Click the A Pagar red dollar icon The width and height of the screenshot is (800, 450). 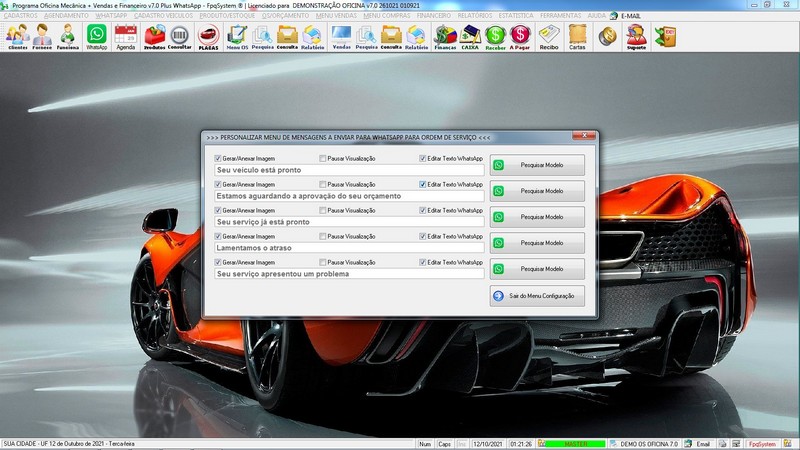(x=520, y=37)
